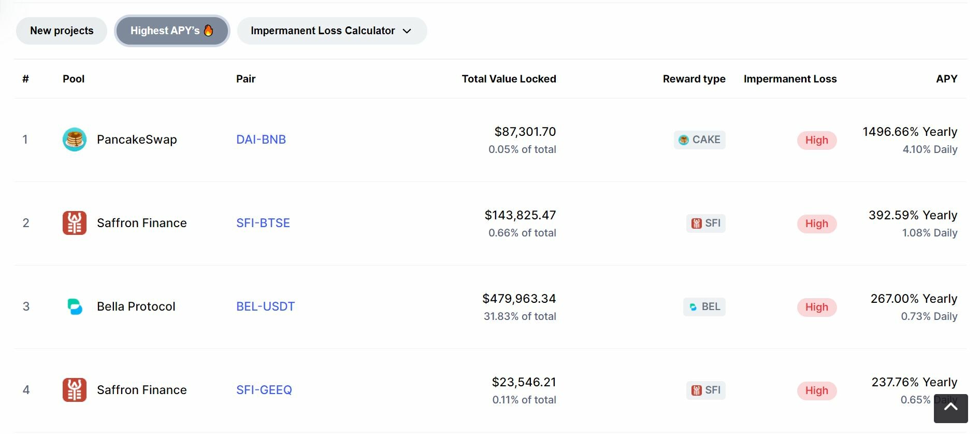Click the Bella Protocol logo icon

[75, 306]
